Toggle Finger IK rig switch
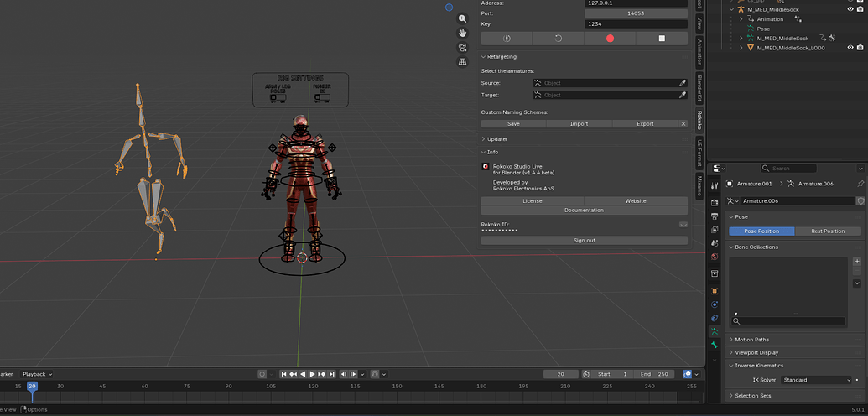 pyautogui.click(x=322, y=97)
